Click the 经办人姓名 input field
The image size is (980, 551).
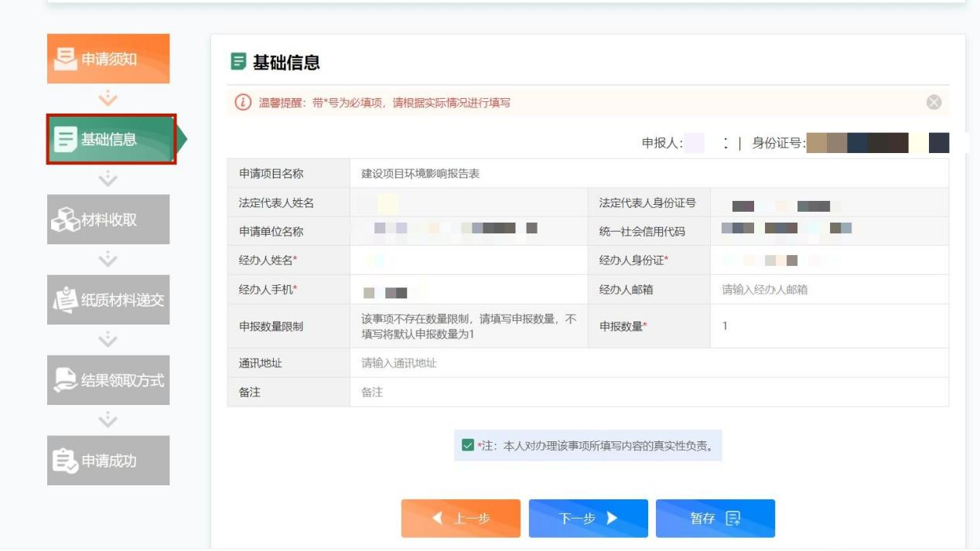468,260
